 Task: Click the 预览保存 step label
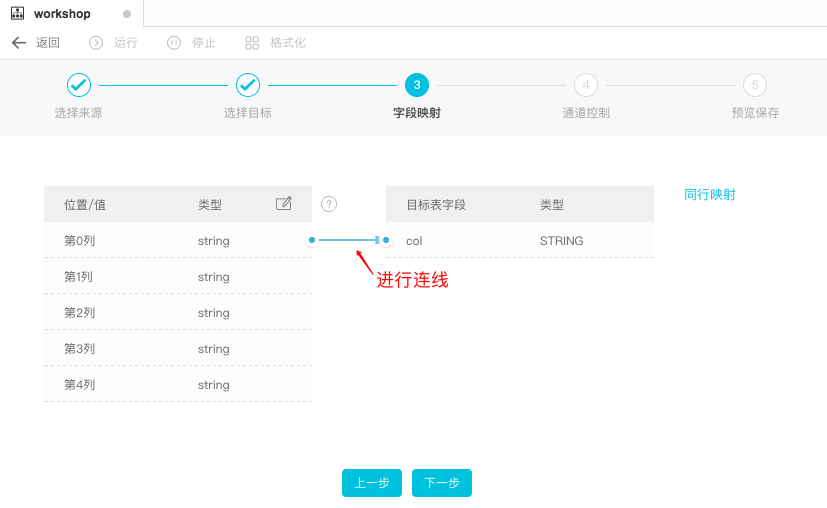(x=755, y=113)
